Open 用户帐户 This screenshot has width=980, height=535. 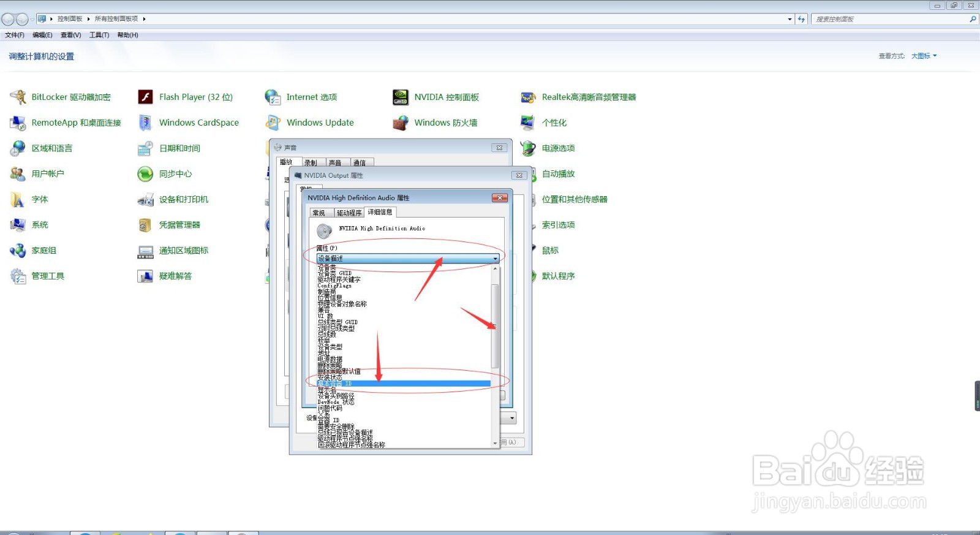coord(37,174)
